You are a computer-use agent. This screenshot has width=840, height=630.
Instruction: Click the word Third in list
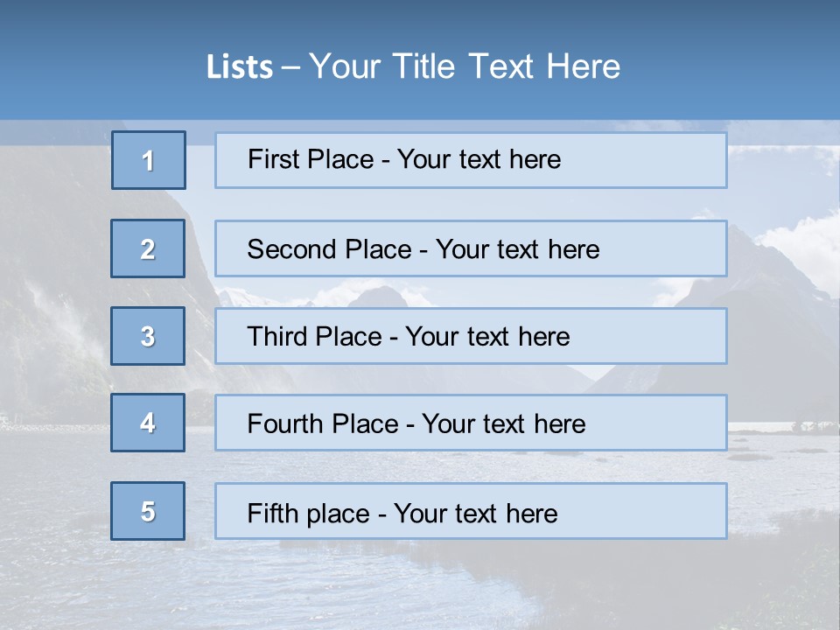click(x=276, y=336)
